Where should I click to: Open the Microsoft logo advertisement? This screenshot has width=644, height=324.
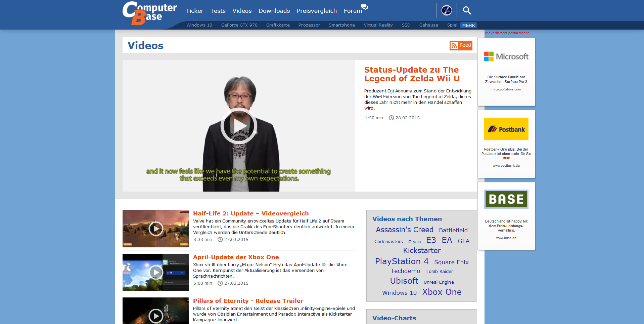[506, 56]
